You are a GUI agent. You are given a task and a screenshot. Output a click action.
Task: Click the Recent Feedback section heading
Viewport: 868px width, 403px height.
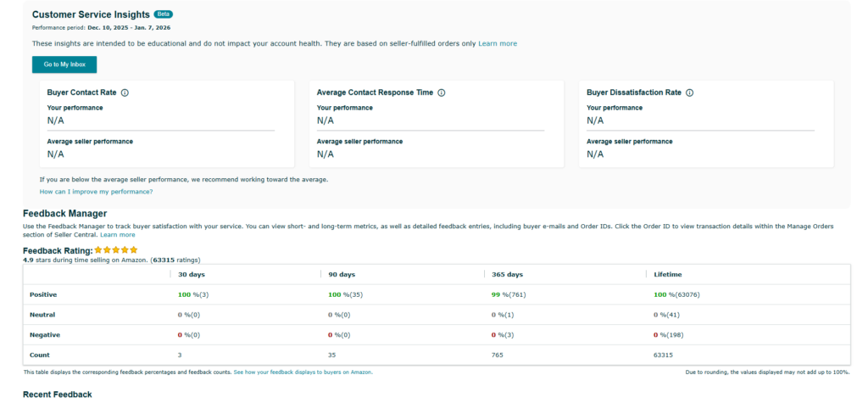pos(57,395)
